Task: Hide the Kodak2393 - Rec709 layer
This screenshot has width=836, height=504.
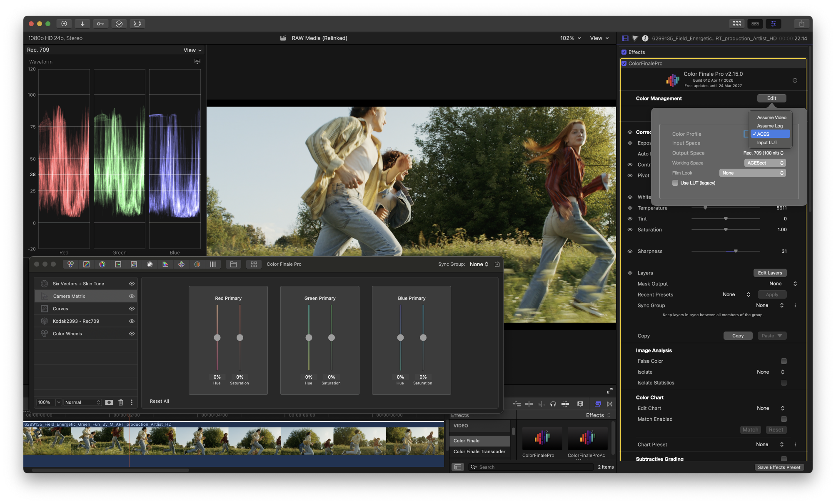Action: (132, 322)
